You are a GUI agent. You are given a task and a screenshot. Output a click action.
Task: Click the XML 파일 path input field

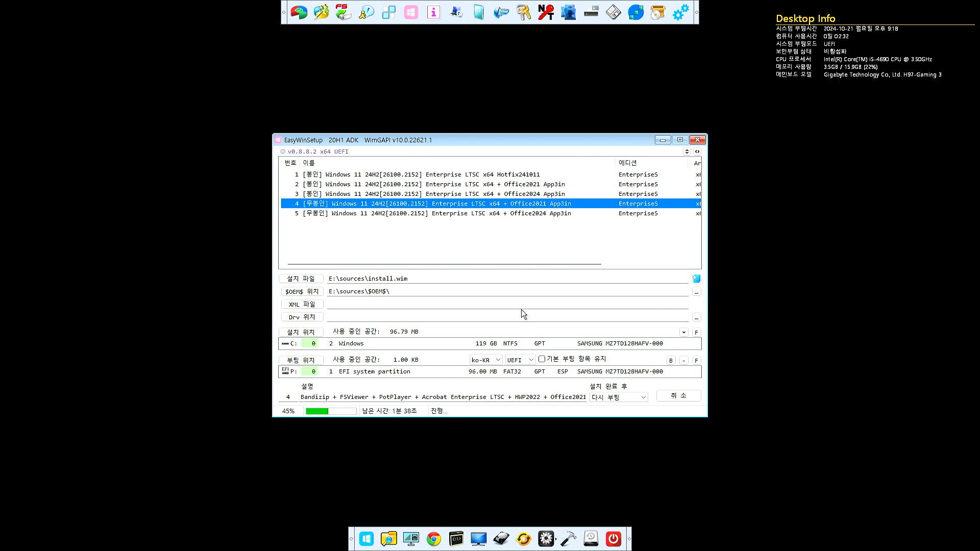pyautogui.click(x=507, y=304)
